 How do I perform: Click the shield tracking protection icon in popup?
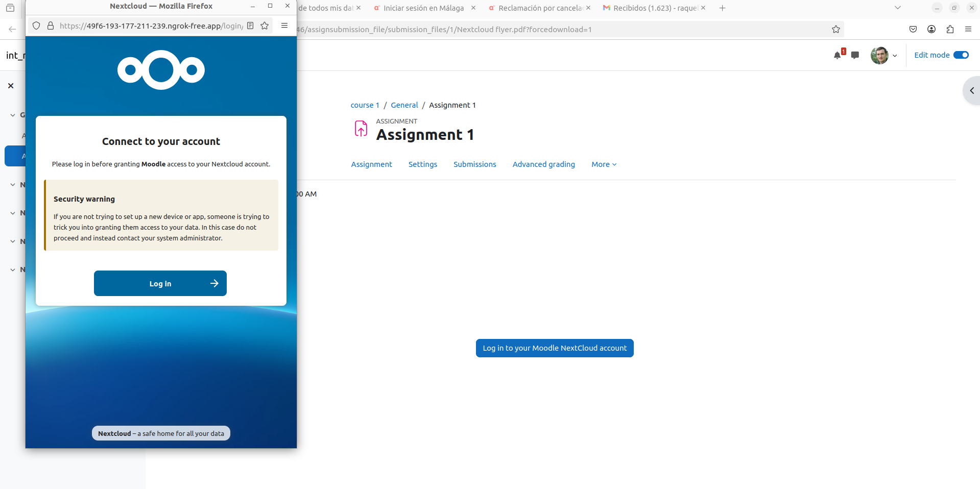(x=36, y=26)
